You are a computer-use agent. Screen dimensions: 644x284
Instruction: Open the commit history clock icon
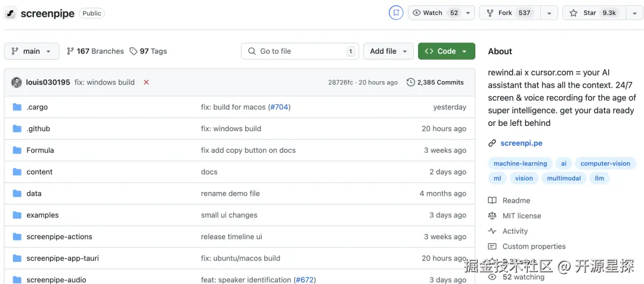[410, 82]
